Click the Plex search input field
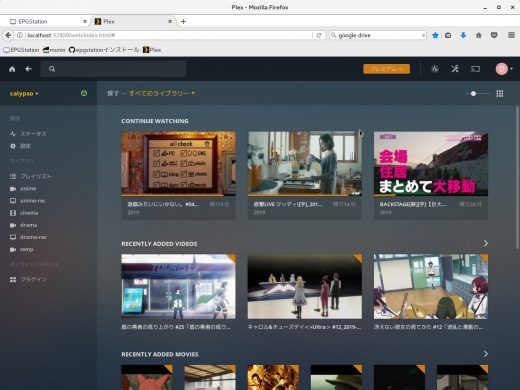520x390 pixels. point(113,69)
